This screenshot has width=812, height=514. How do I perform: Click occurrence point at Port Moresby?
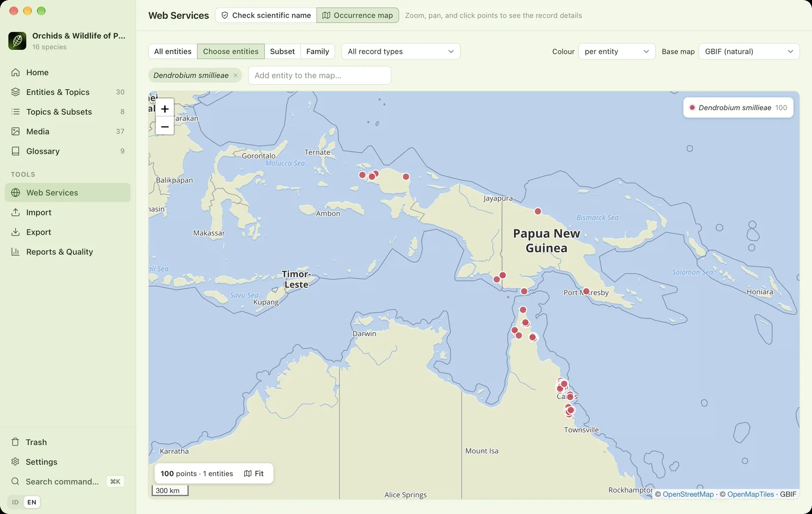[586, 292]
